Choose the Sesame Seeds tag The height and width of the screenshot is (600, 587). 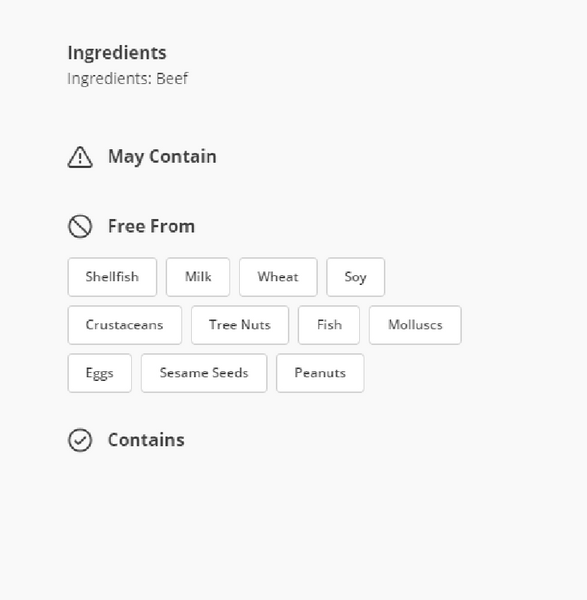pyautogui.click(x=204, y=373)
